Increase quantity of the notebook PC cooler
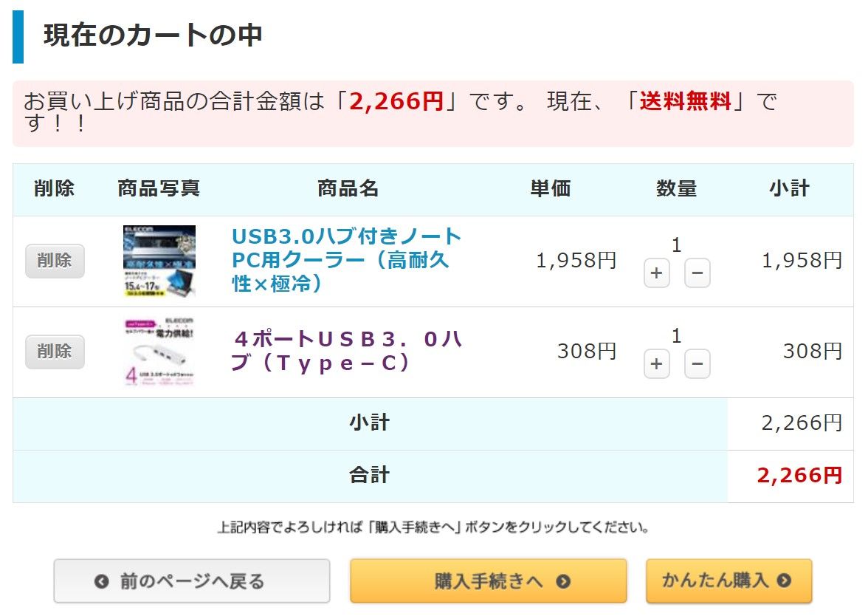This screenshot has height=616, width=868. click(x=656, y=274)
